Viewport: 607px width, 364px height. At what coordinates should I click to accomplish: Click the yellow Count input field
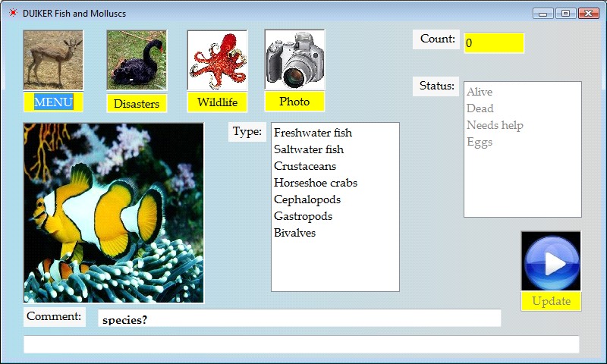pyautogui.click(x=493, y=43)
